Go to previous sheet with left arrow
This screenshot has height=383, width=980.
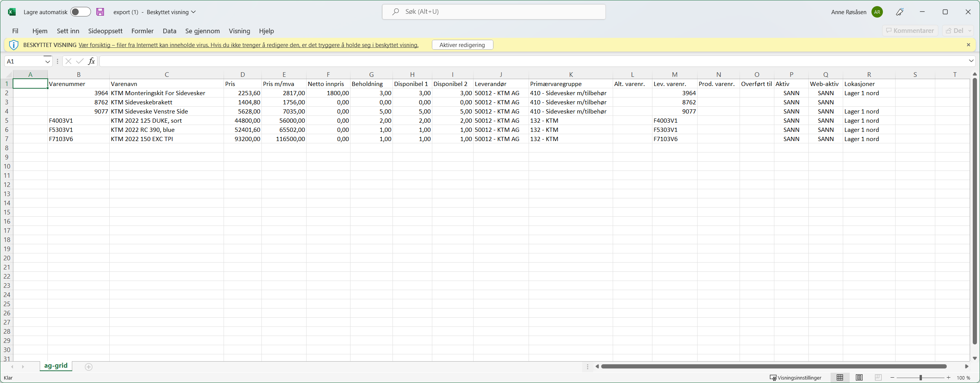click(12, 367)
